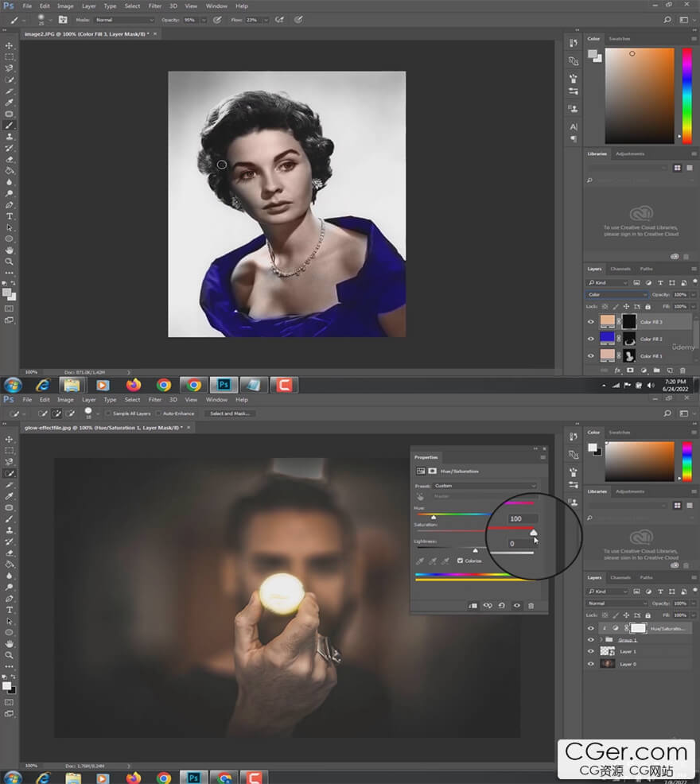Screen dimensions: 700x784
Task: Switch to Adjustments tab in bottom window
Action: coord(630,491)
